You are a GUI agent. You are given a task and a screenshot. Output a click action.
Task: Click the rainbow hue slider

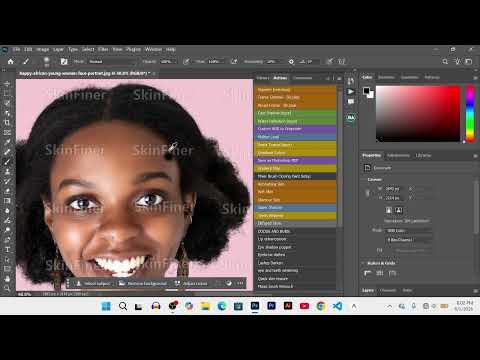pos(470,114)
